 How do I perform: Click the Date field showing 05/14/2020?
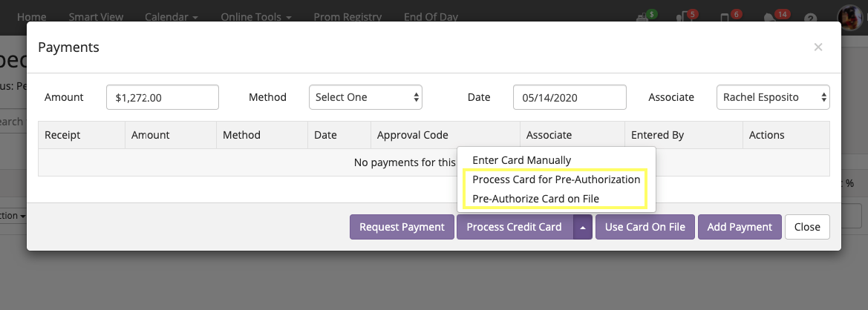click(x=570, y=97)
